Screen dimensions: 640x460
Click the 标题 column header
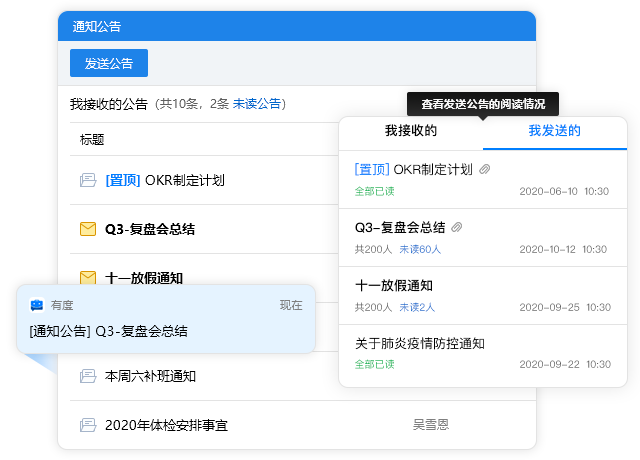point(92,140)
